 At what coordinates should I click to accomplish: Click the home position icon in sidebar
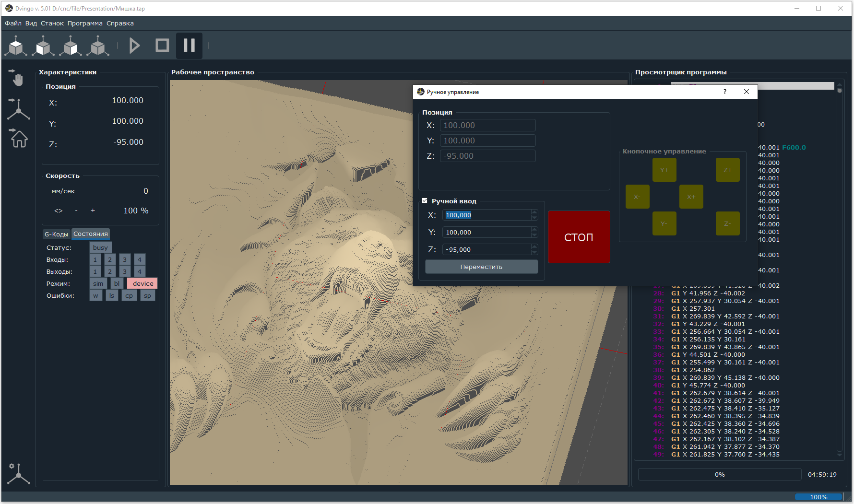click(19, 138)
